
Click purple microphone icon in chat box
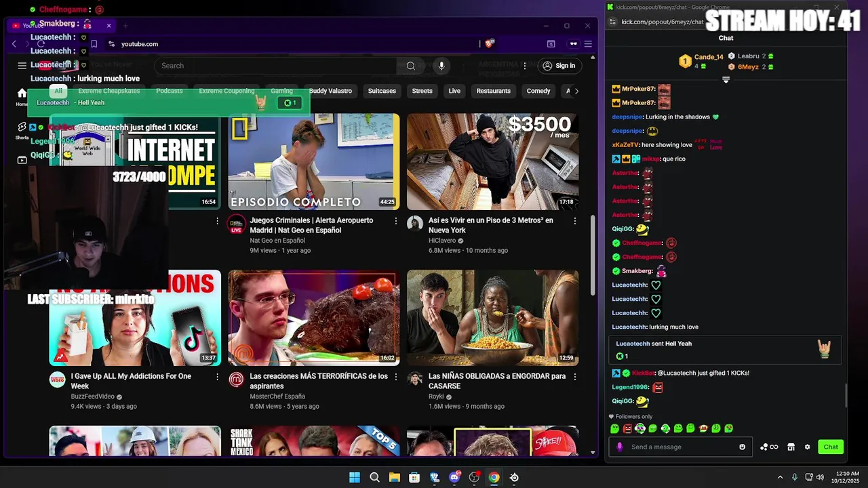pyautogui.click(x=620, y=447)
